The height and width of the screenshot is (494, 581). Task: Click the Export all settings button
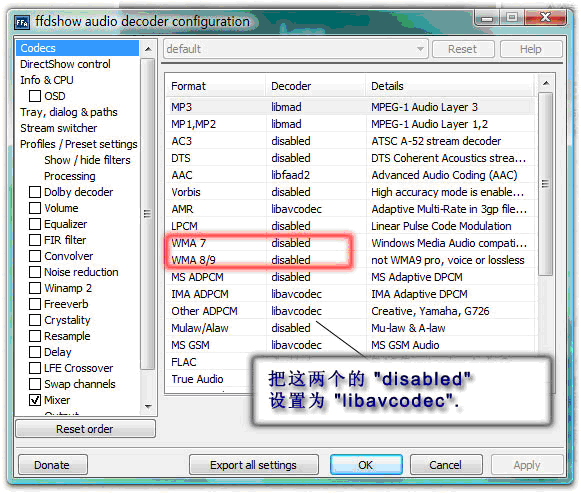(253, 465)
